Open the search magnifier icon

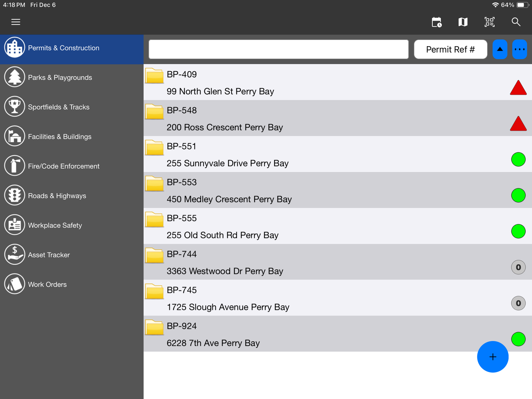point(516,22)
